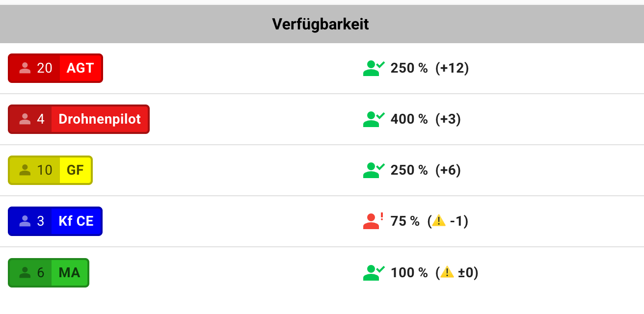Viewport: 644px width, 314px height.
Task: Select the Drohnenpilot qualification label
Action: (100, 119)
